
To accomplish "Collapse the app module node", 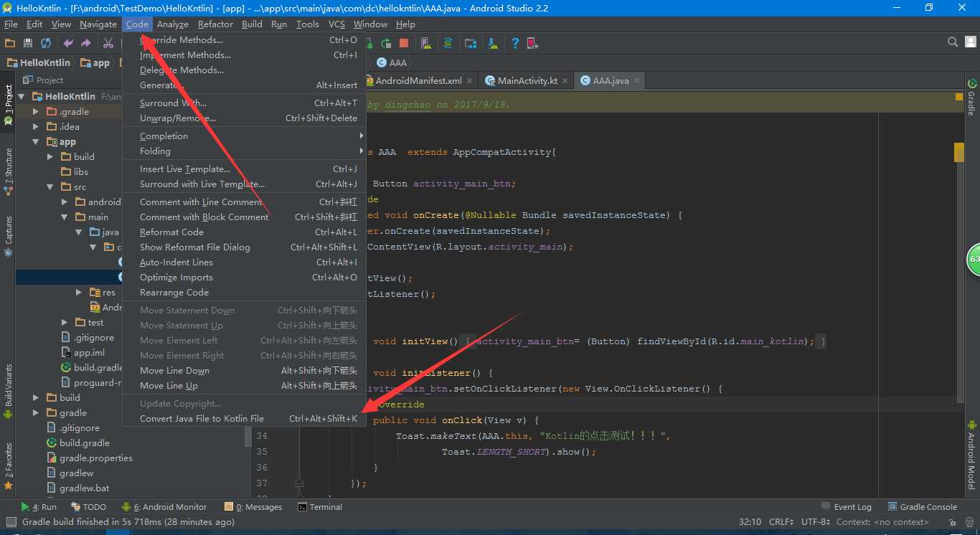I will 36,142.
